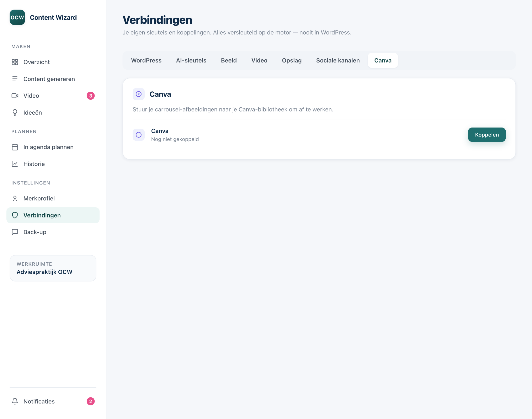
Task: Select the Canva tab
Action: click(383, 60)
